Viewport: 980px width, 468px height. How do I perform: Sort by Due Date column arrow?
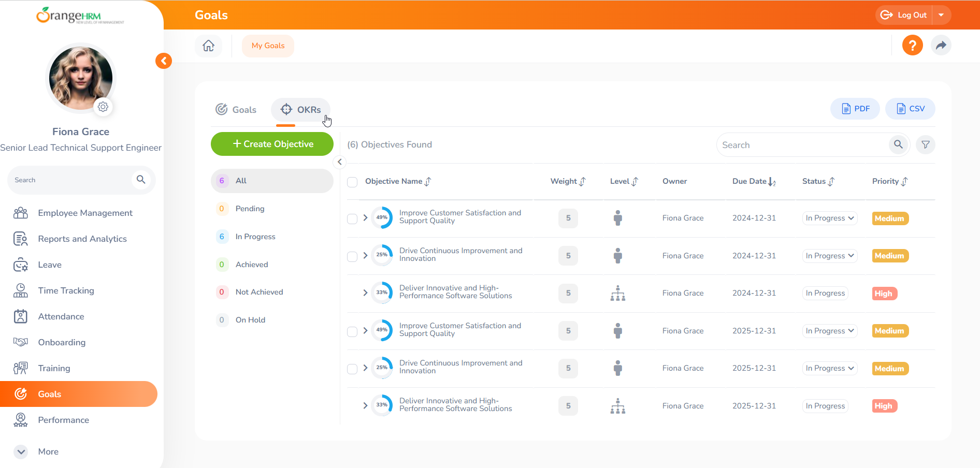[x=772, y=182]
